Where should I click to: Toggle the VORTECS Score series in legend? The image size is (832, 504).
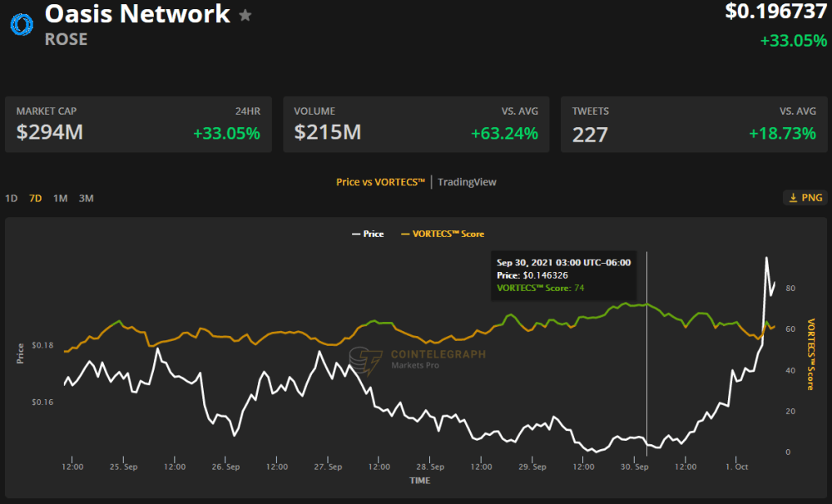(443, 234)
